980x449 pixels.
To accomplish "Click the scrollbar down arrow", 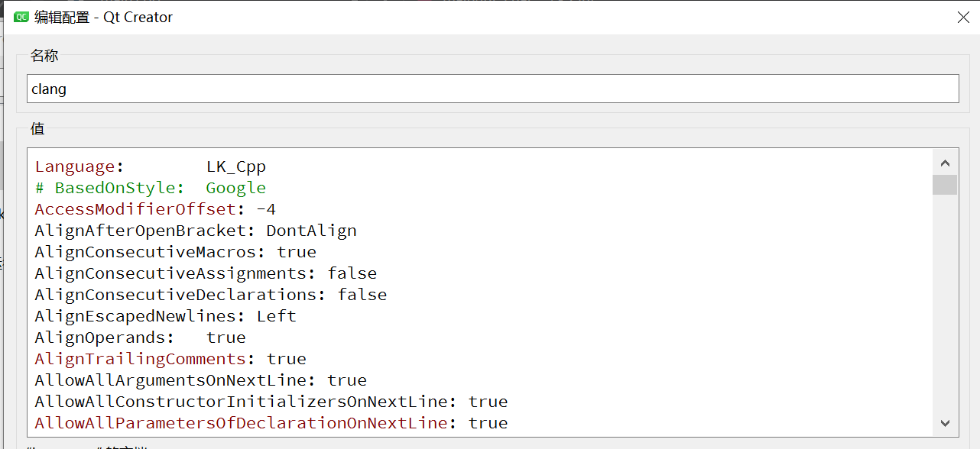I will [x=945, y=422].
